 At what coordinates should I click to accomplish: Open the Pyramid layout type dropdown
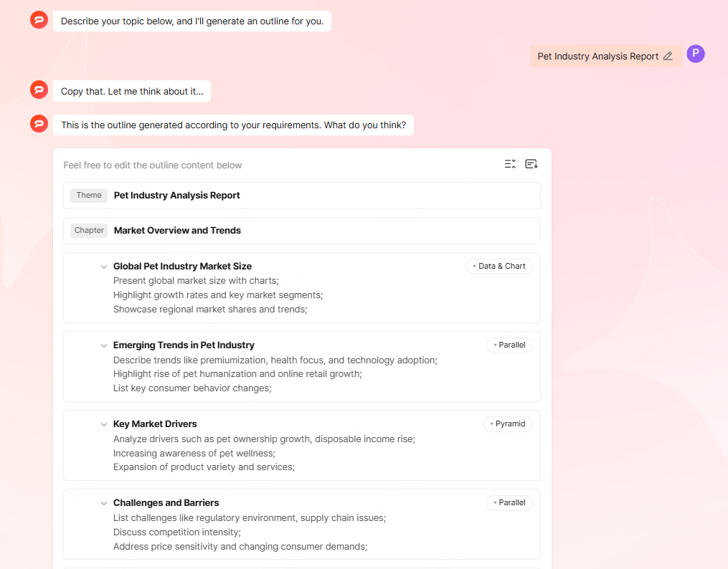[508, 424]
